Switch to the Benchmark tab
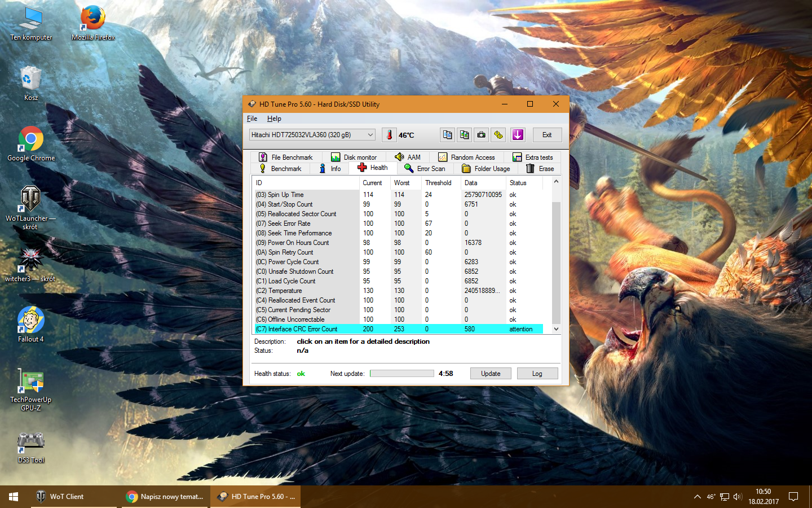This screenshot has width=812, height=508. (x=280, y=168)
